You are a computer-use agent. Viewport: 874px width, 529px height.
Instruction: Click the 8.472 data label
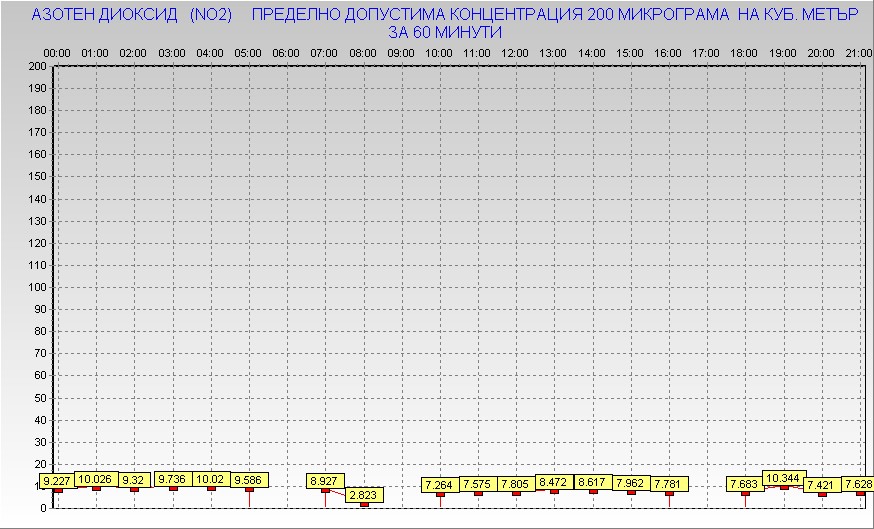(555, 482)
